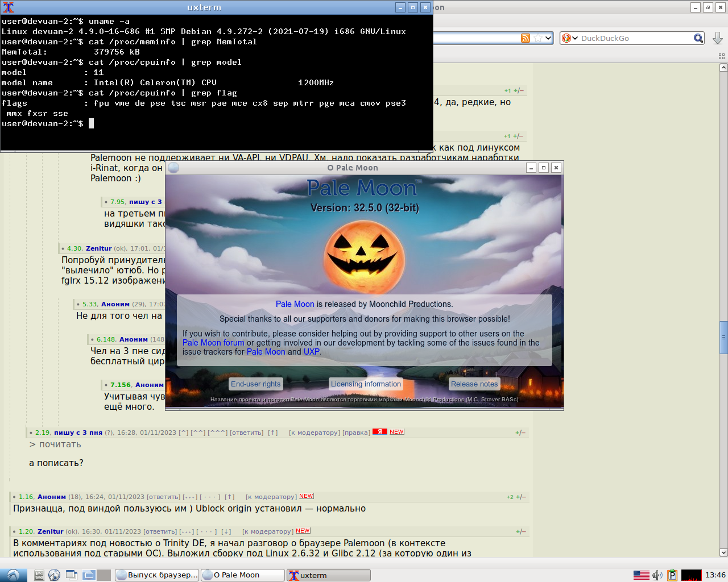The image size is (728, 582).
Task: Click the +/- vote control on comment 1.20
Action: pos(520,532)
